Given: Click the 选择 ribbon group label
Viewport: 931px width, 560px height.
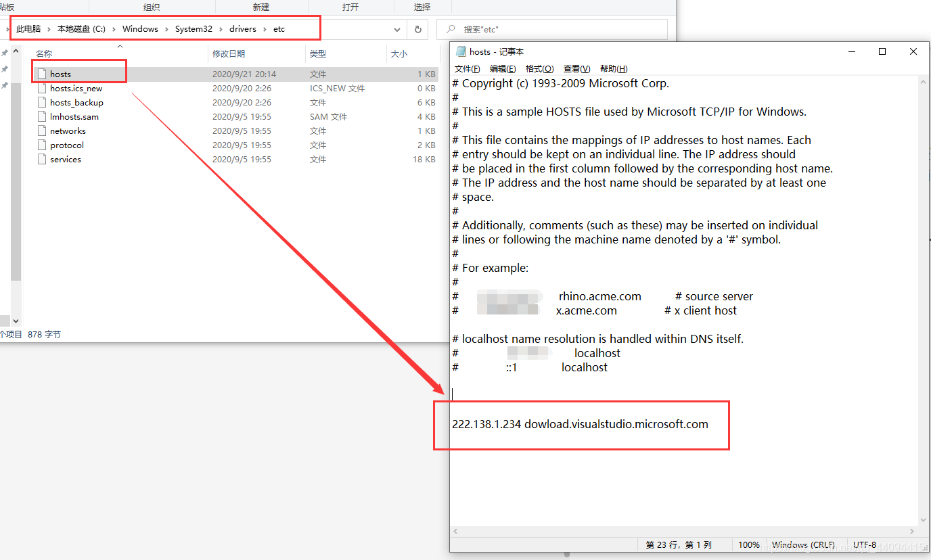Looking at the screenshot, I should [422, 7].
